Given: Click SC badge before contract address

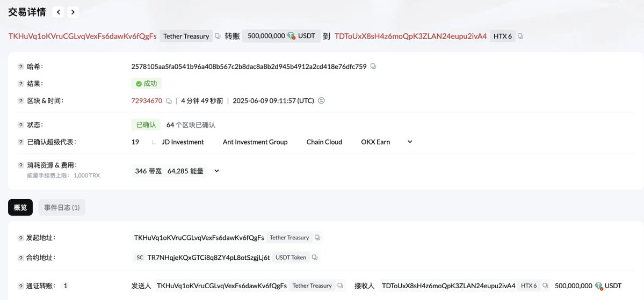Looking at the screenshot, I should click(x=140, y=258).
